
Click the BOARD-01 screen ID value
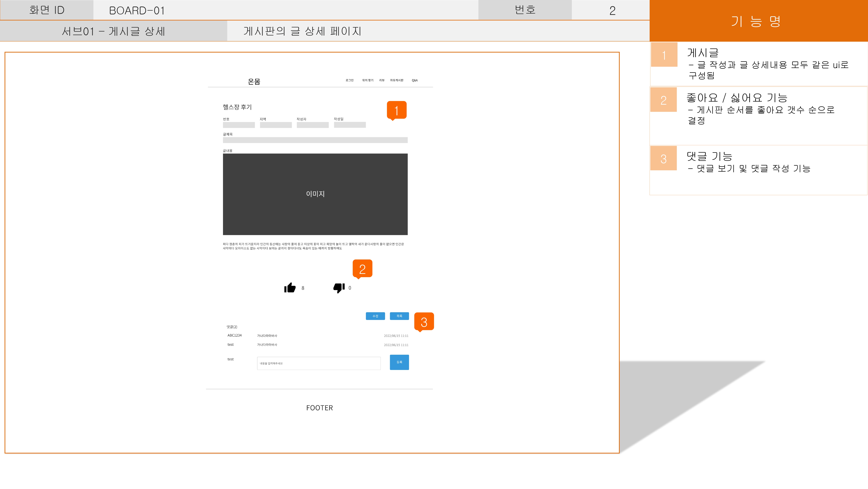coord(137,10)
